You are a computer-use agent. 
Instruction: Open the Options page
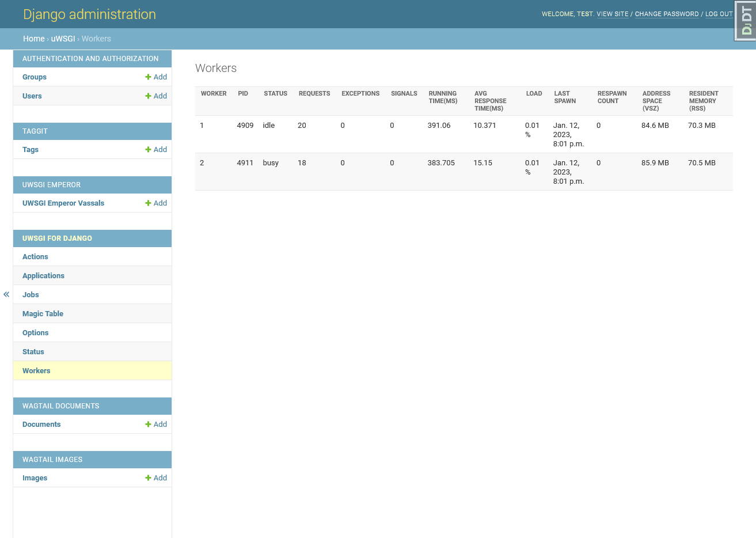(x=35, y=333)
